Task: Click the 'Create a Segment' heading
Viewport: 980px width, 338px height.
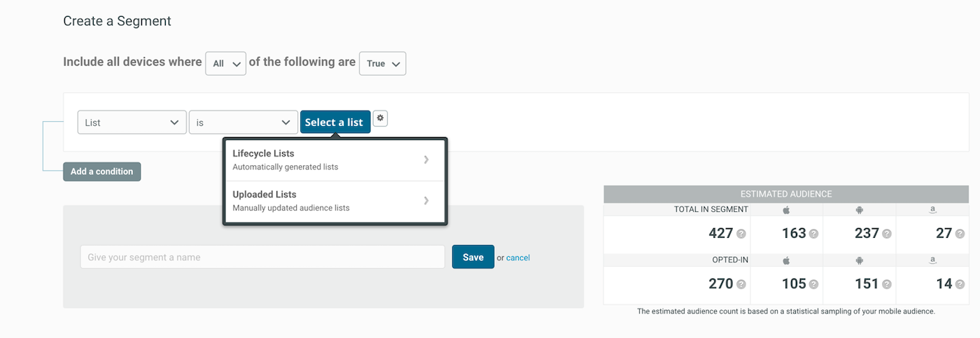Action: pos(117,21)
